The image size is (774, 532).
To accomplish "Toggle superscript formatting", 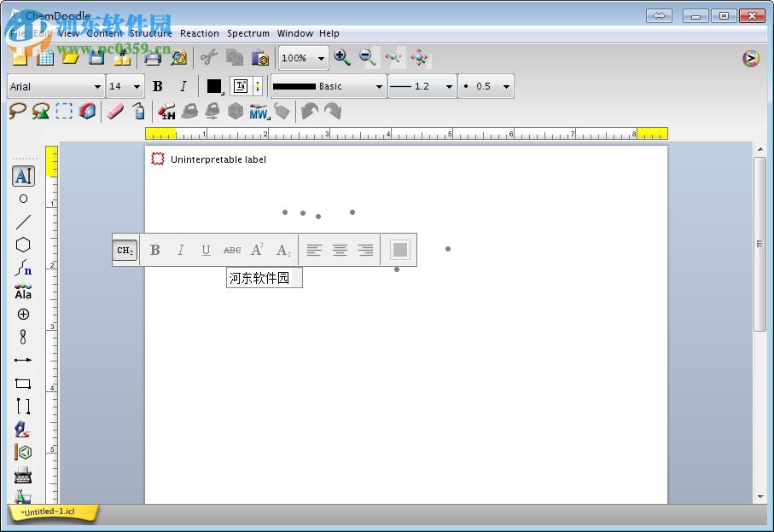I will [257, 249].
